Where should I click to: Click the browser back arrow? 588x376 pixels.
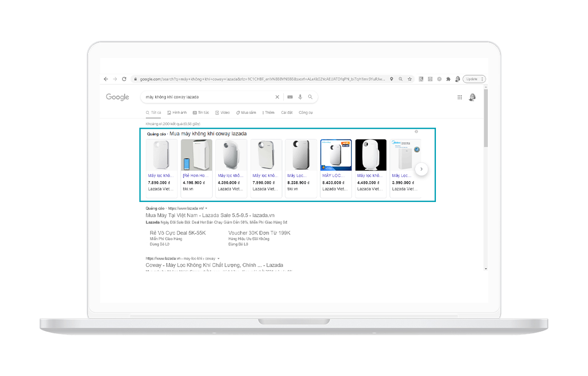[106, 79]
